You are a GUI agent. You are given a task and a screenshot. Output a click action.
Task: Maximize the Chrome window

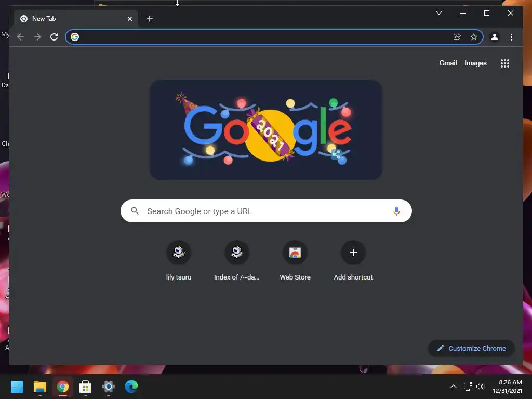coord(486,13)
